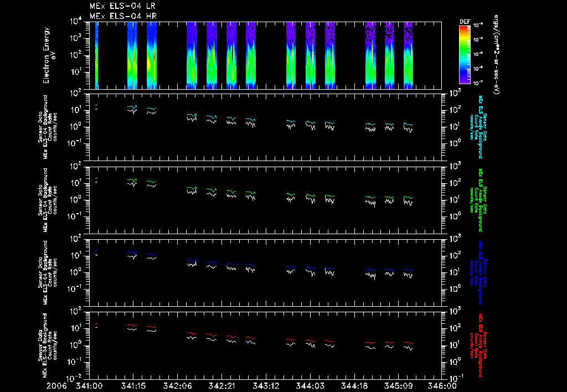Click the 344:18 time axis label

(x=354, y=386)
